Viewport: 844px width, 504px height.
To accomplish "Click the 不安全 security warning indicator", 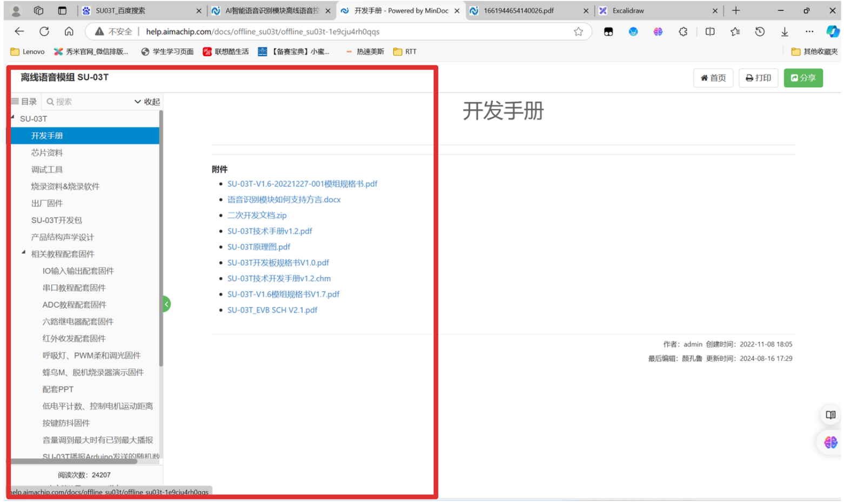I will [113, 31].
